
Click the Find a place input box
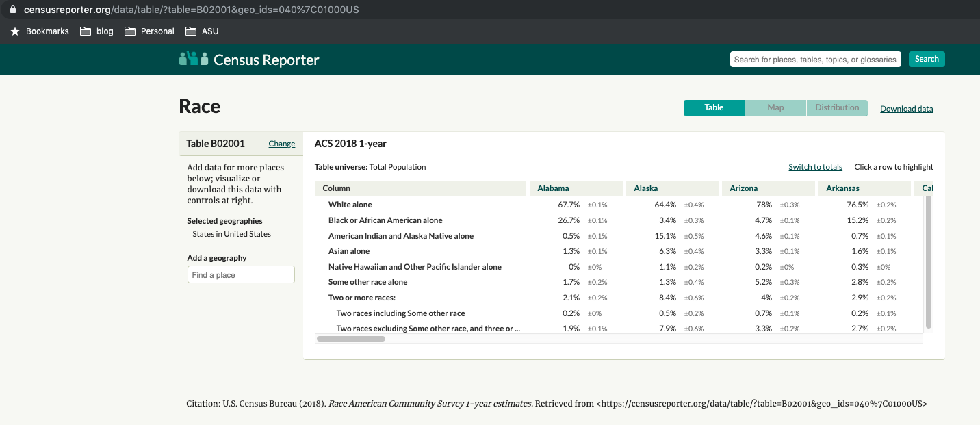(x=241, y=274)
